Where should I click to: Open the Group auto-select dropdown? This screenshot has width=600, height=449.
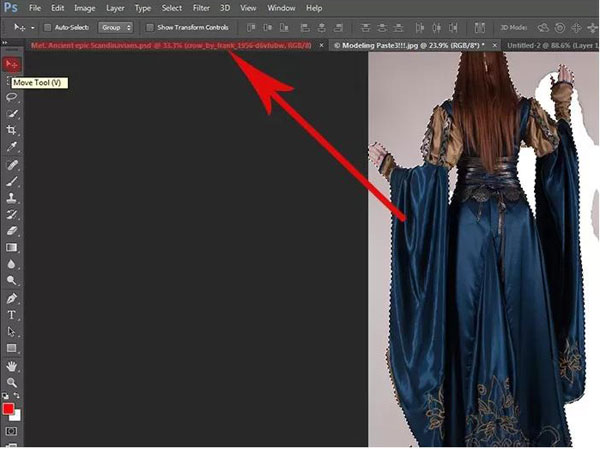(116, 27)
